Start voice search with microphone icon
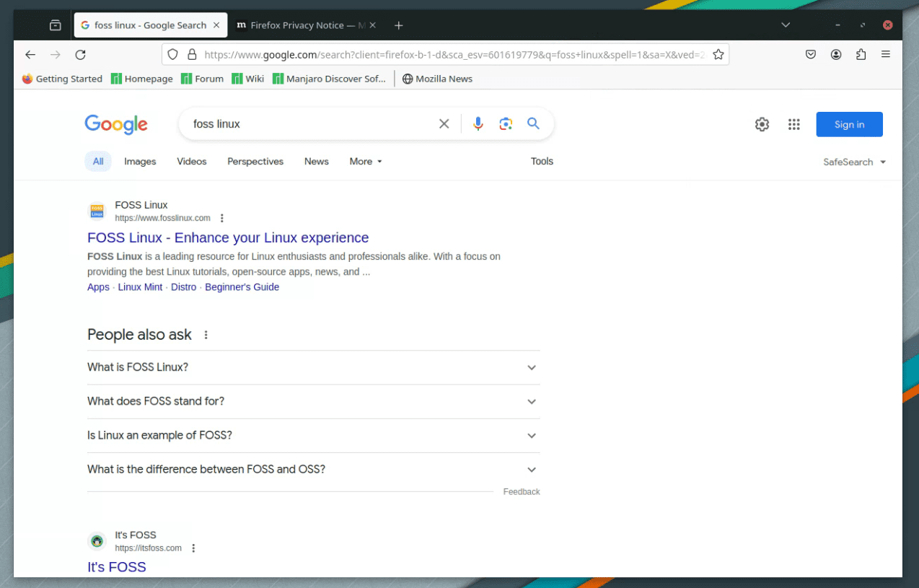The height and width of the screenshot is (588, 919). [478, 124]
